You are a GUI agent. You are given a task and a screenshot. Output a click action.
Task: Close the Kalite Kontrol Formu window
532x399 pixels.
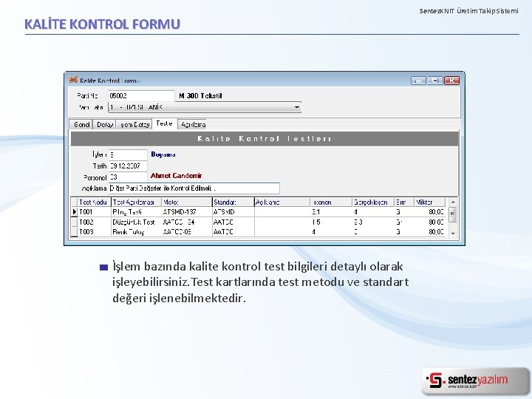coord(451,81)
